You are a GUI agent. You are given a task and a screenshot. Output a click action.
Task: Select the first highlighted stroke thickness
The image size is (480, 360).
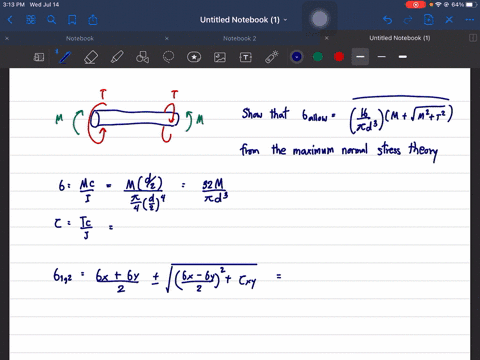point(360,57)
